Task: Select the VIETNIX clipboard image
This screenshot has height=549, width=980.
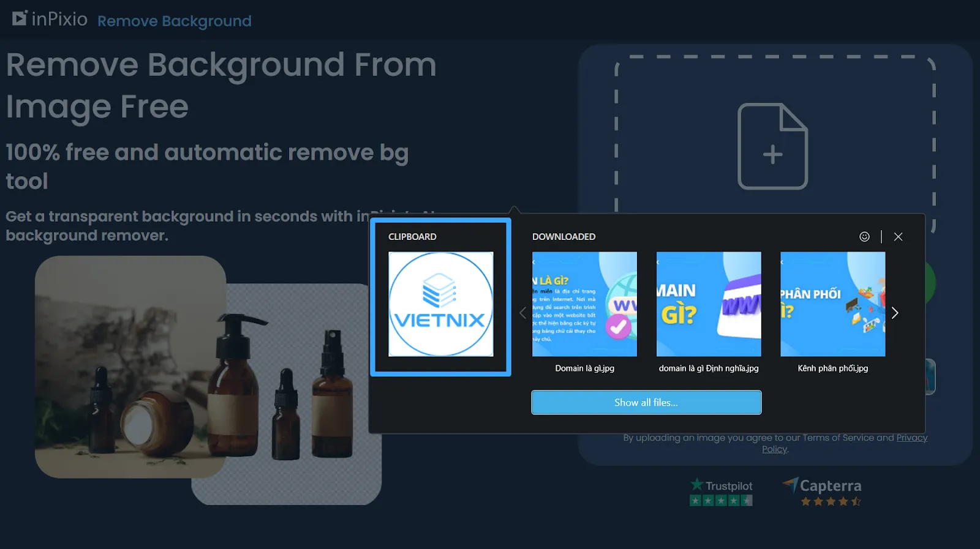Action: [440, 304]
